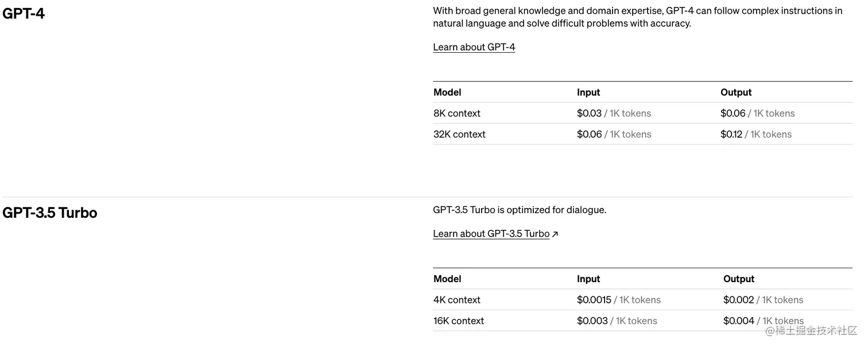Image resolution: width=868 pixels, height=347 pixels.
Task: Click the $0.002 output price for 4K context
Action: (x=738, y=300)
